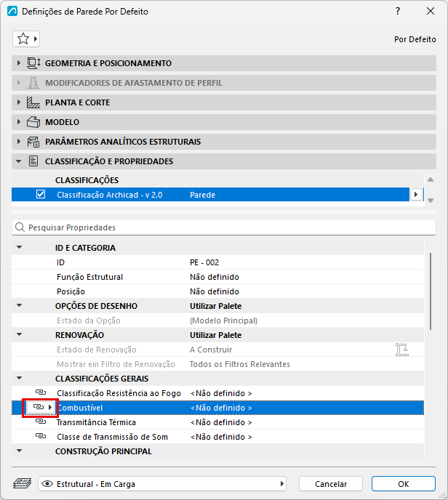Click Todos os Filtros Relevantes value
448x500 pixels.
[240, 364]
